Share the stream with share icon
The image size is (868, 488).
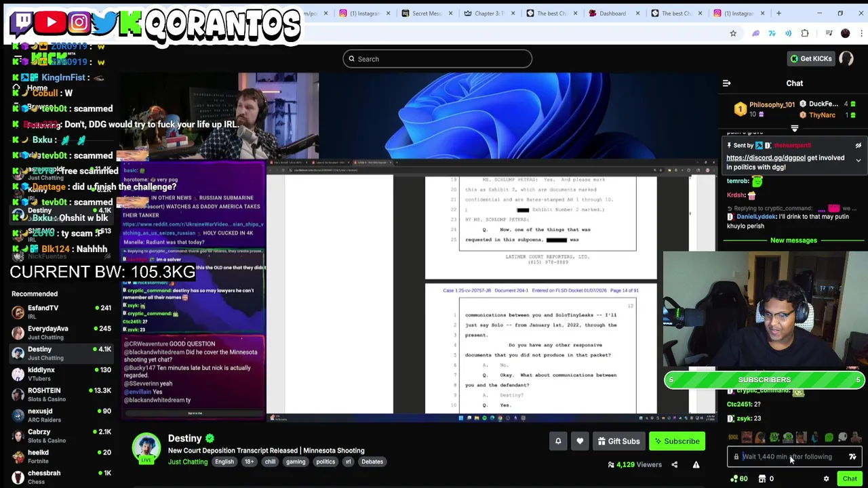(x=674, y=465)
